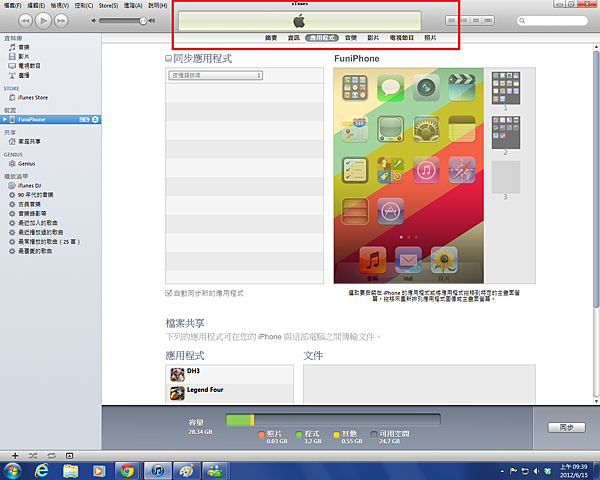Switch to Cover Flow view button
Viewport: 600px width, 480px height.
[x=488, y=20]
